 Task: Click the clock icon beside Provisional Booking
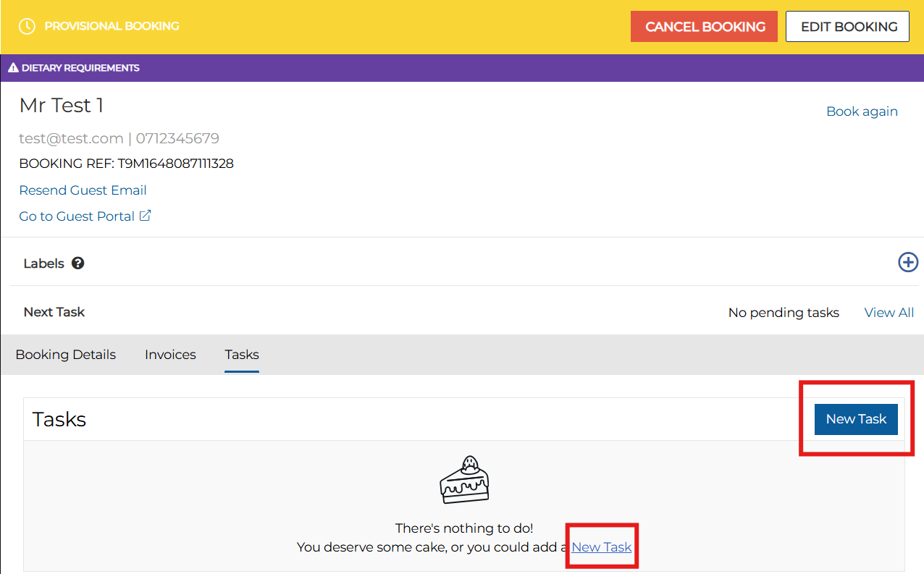point(27,26)
